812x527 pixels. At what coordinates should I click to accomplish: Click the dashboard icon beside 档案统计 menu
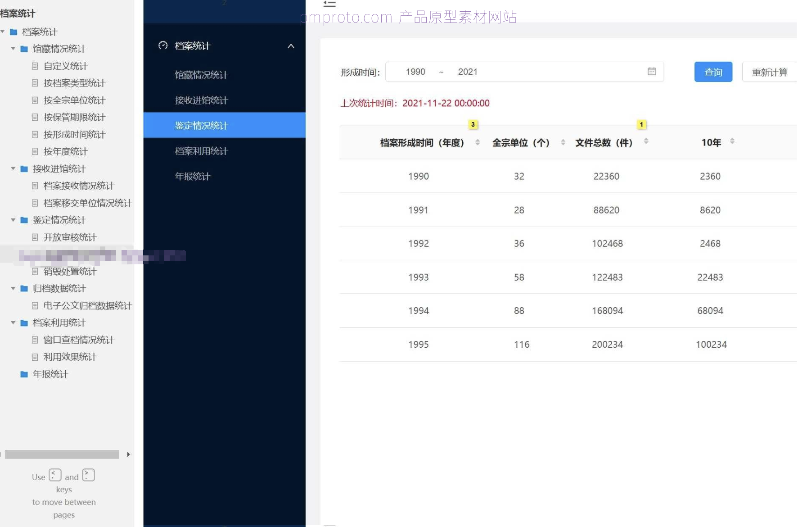pyautogui.click(x=163, y=45)
